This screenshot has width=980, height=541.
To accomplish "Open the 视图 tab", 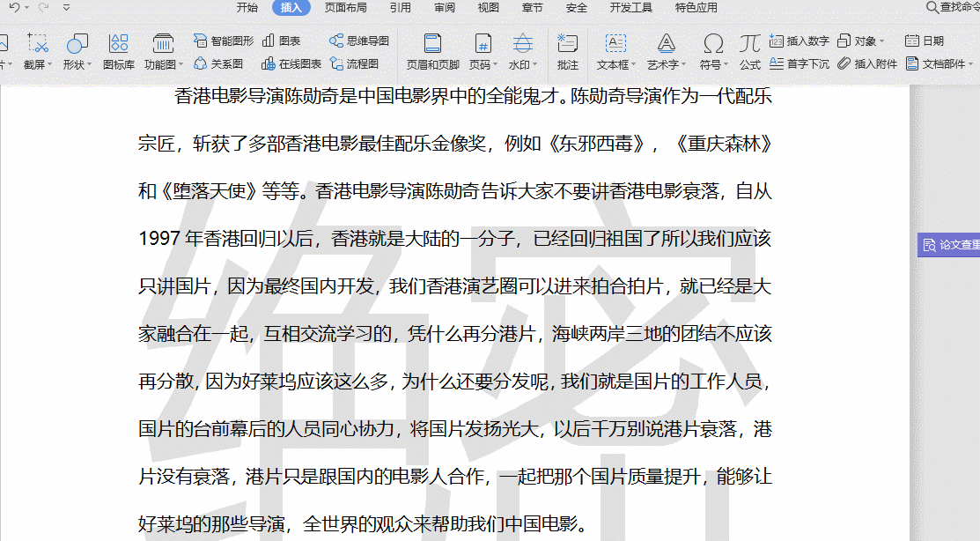I will [488, 8].
